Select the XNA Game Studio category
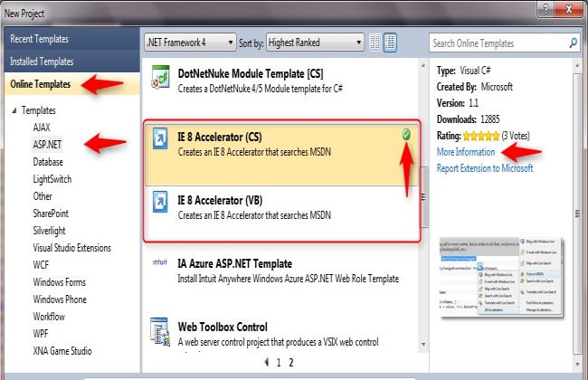Screen dimensions: 588x380 click(62, 351)
